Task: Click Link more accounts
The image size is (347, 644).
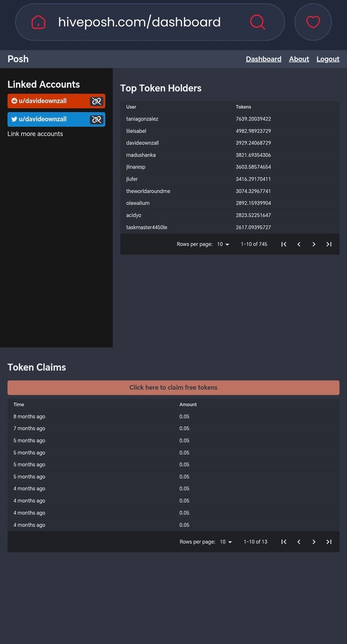Action: point(35,134)
